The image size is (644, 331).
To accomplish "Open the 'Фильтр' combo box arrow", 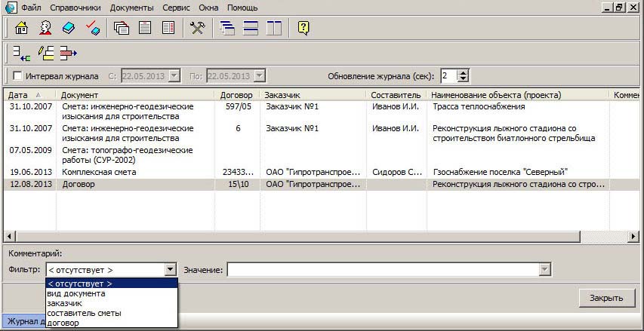I will pos(170,270).
